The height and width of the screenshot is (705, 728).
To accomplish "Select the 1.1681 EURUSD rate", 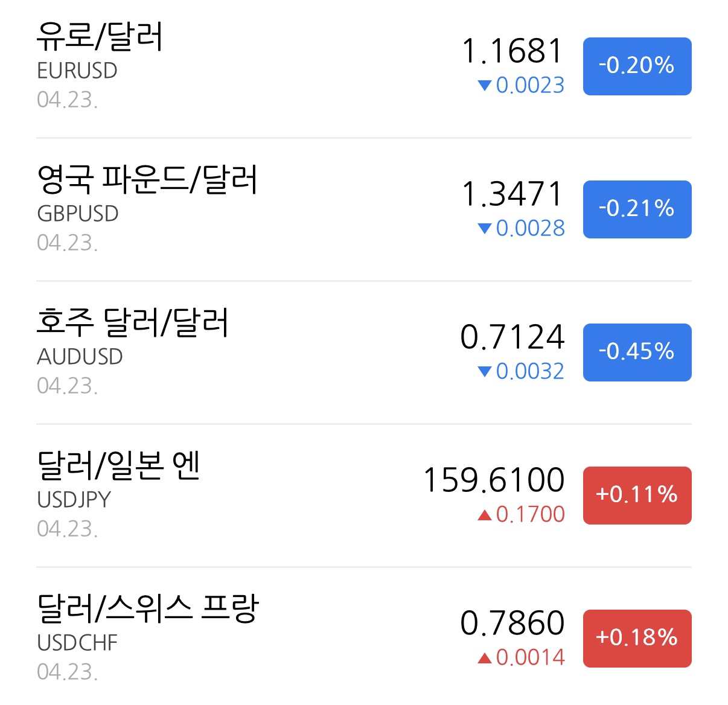I will (512, 51).
